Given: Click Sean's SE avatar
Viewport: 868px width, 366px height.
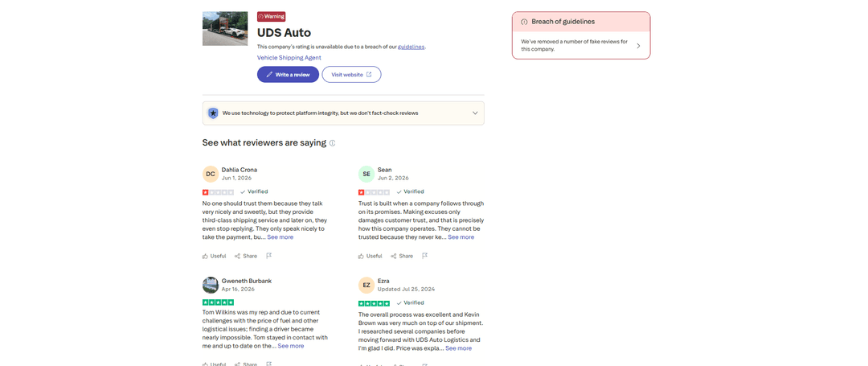Looking at the screenshot, I should (366, 174).
